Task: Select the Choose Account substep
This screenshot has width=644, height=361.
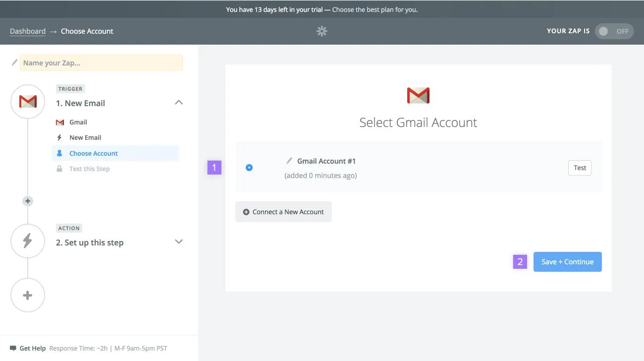Action: coord(93,153)
